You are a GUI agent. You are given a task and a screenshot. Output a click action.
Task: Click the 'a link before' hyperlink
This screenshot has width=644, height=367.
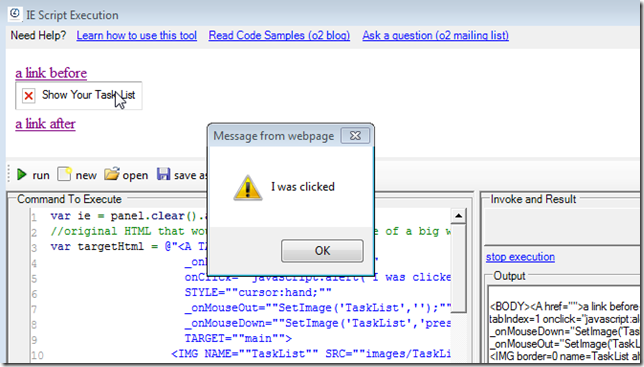tap(51, 73)
